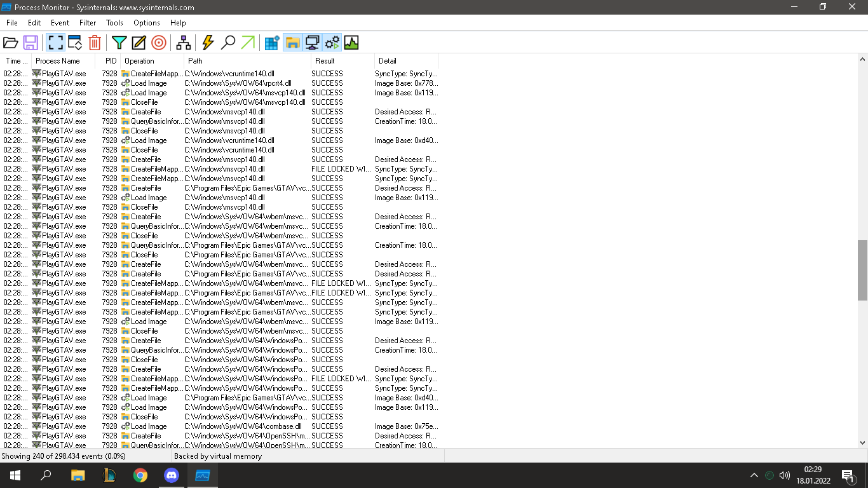Screen dimensions: 868x488
Task: Select the Include Process From Window target icon
Action: [159, 43]
